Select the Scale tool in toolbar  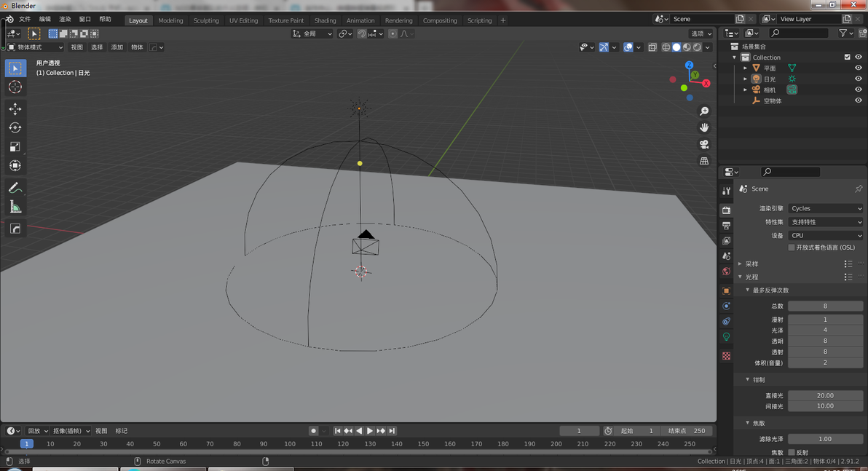point(15,146)
